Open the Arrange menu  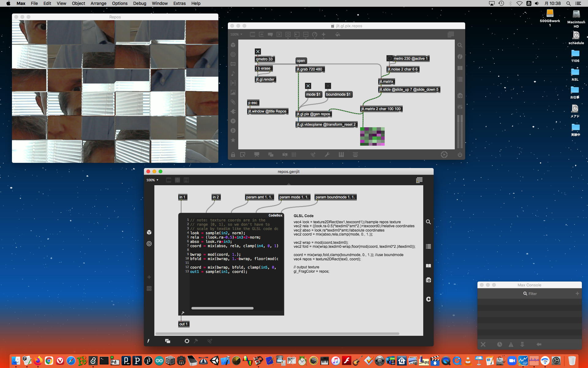coord(98,3)
